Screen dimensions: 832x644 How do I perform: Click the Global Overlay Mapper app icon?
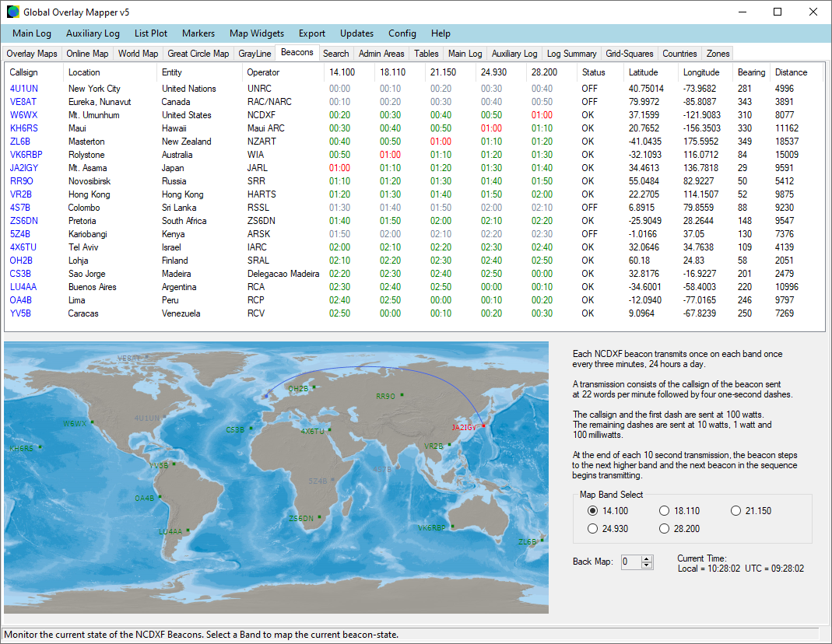point(12,12)
